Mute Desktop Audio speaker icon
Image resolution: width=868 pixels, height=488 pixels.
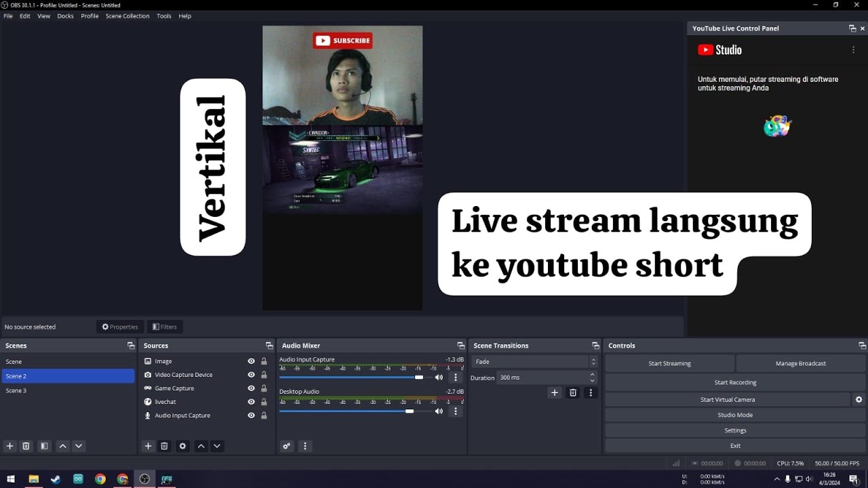pyautogui.click(x=439, y=411)
